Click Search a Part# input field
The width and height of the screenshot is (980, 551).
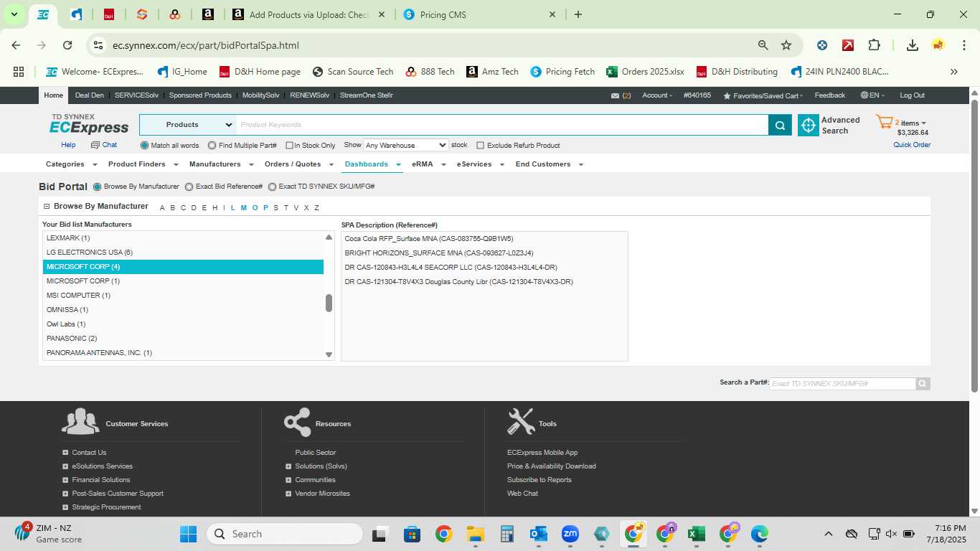coord(843,384)
